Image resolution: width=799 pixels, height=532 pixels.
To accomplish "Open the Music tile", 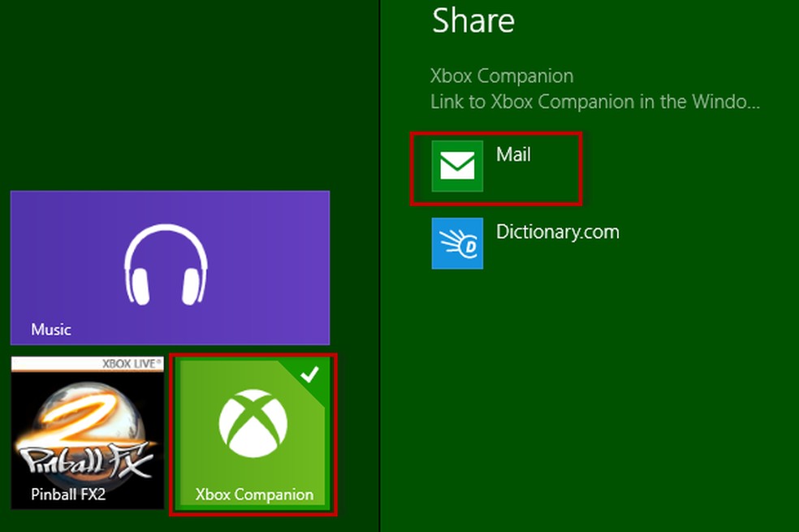I will point(171,267).
